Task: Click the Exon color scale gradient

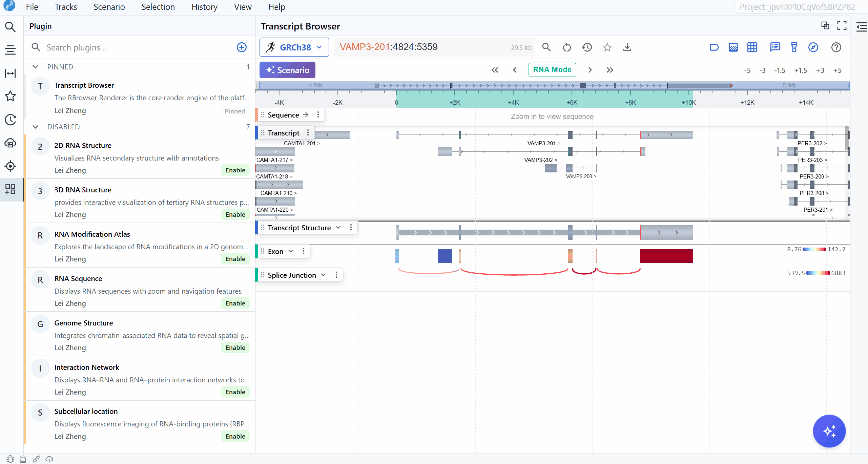Action: (814, 250)
